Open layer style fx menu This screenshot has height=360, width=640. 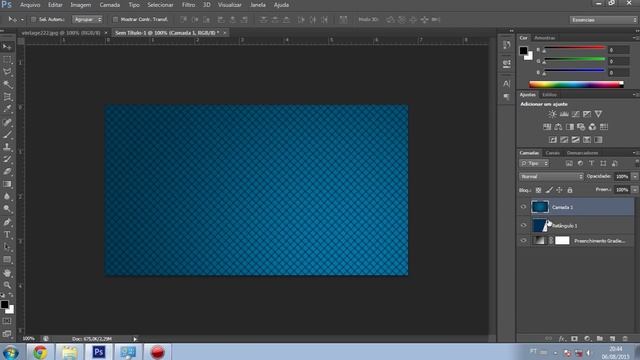562,339
